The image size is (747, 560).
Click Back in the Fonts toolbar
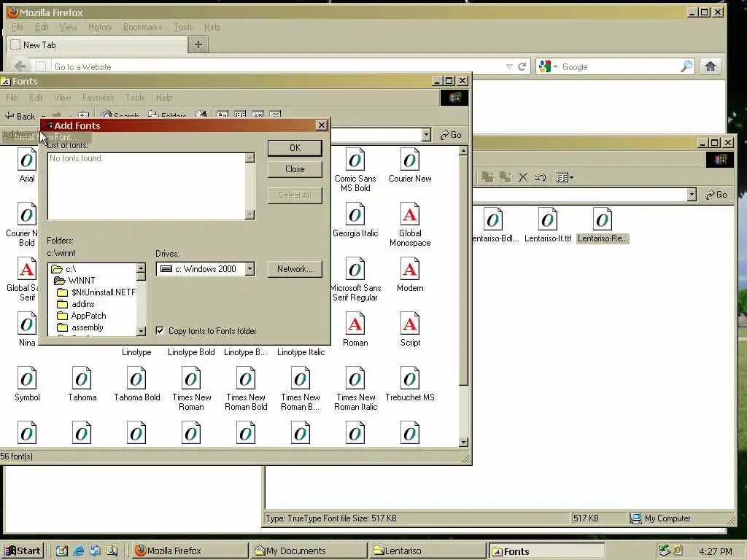point(20,116)
